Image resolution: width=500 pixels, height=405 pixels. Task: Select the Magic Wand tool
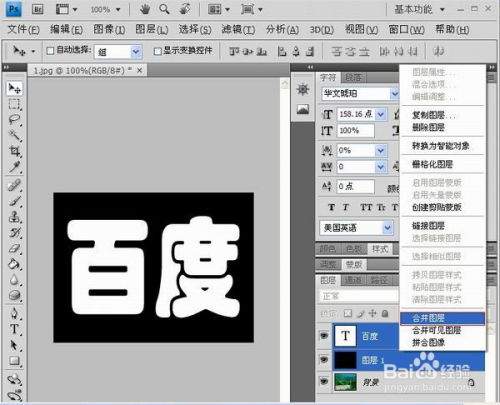pyautogui.click(x=14, y=135)
